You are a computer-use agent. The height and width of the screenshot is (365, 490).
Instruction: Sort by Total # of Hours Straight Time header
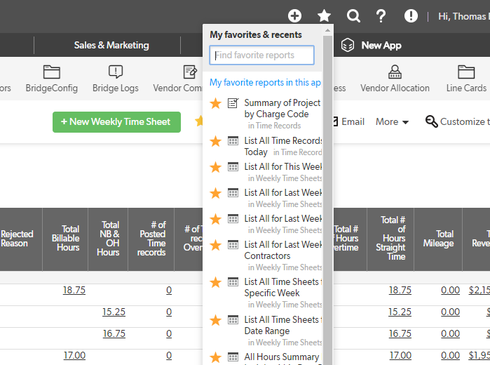pyautogui.click(x=391, y=238)
